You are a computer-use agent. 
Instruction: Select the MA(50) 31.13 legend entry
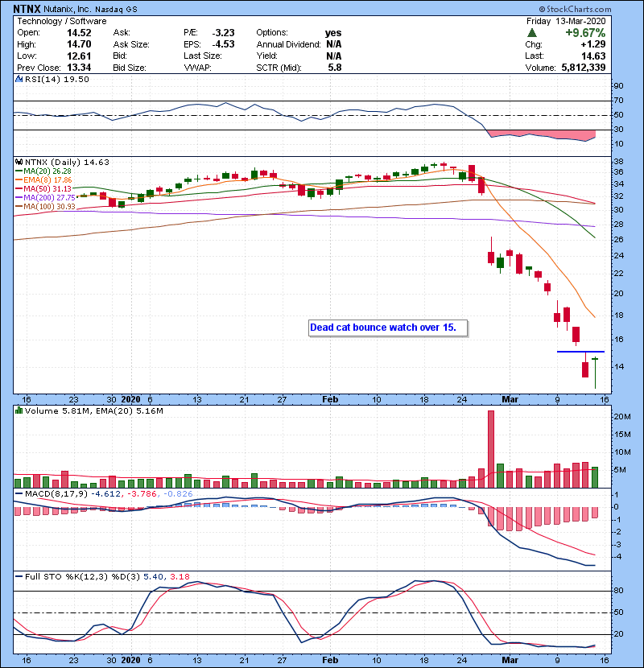43,189
